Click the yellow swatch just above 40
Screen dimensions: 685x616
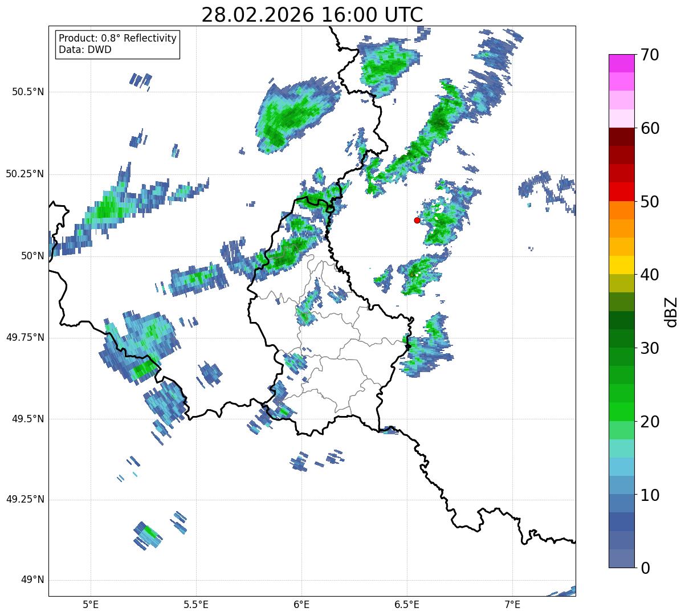click(621, 265)
